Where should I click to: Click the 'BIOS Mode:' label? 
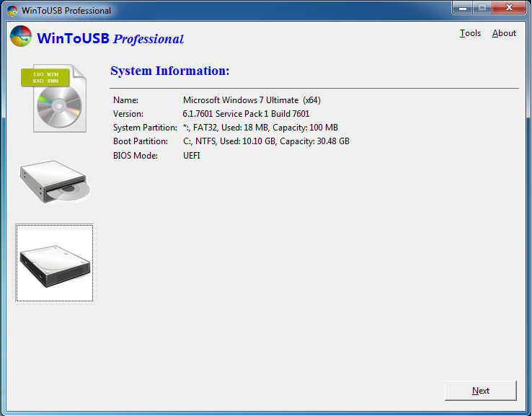(136, 156)
